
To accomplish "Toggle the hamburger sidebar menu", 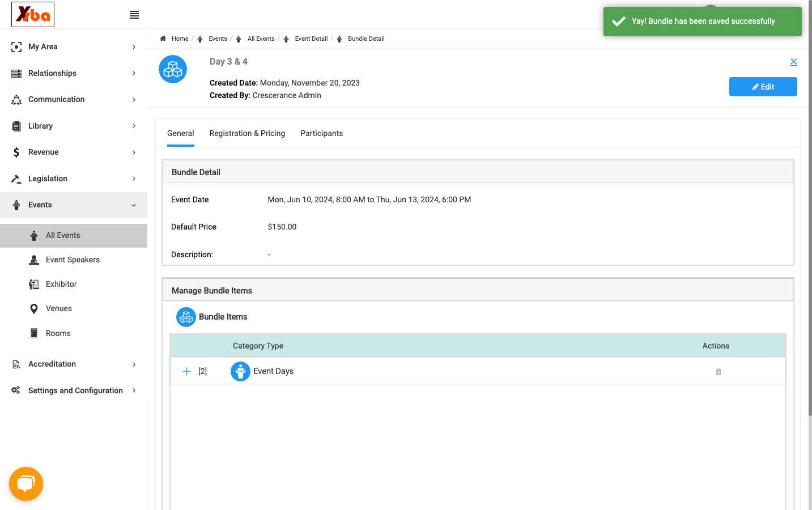I will (x=134, y=15).
